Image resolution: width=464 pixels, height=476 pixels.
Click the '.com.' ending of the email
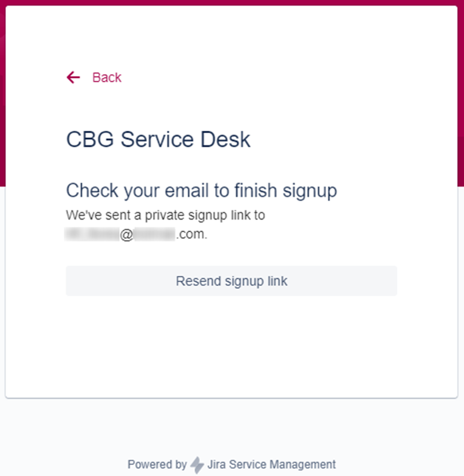click(192, 234)
